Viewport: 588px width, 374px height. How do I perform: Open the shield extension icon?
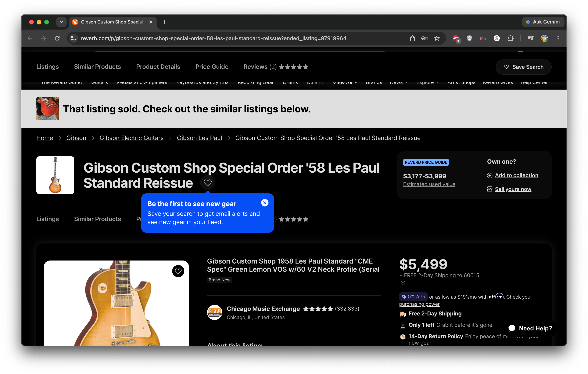click(469, 38)
